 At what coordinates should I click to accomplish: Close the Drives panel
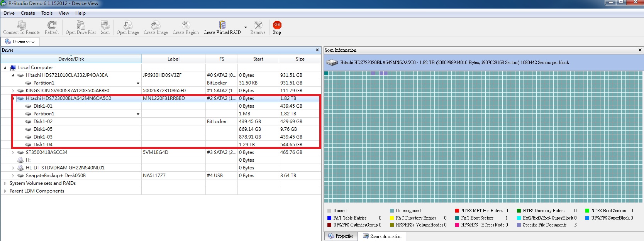[317, 50]
